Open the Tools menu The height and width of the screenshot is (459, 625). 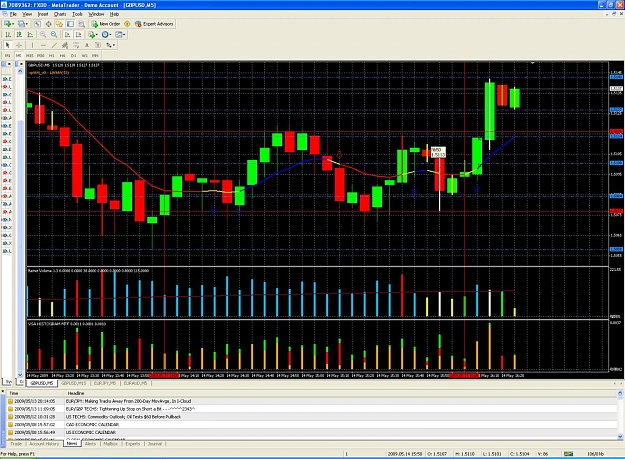[77, 14]
